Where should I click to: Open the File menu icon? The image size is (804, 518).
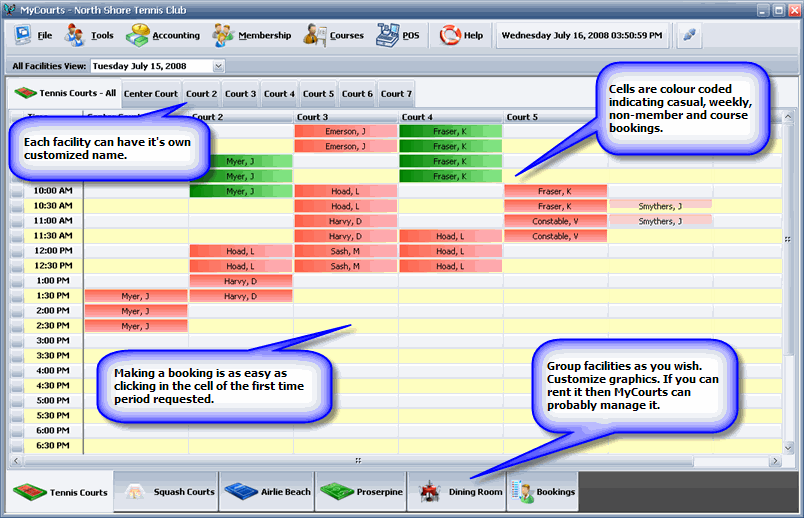click(23, 35)
